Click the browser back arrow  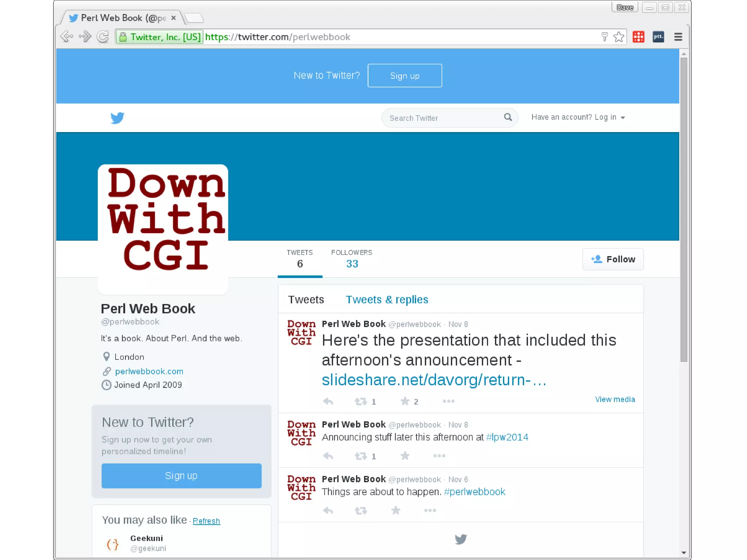coord(67,37)
